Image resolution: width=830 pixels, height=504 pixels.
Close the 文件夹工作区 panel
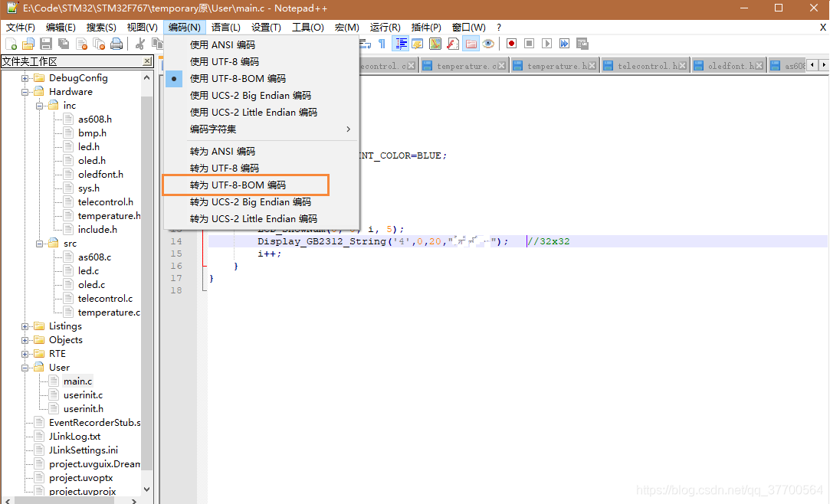pyautogui.click(x=147, y=61)
